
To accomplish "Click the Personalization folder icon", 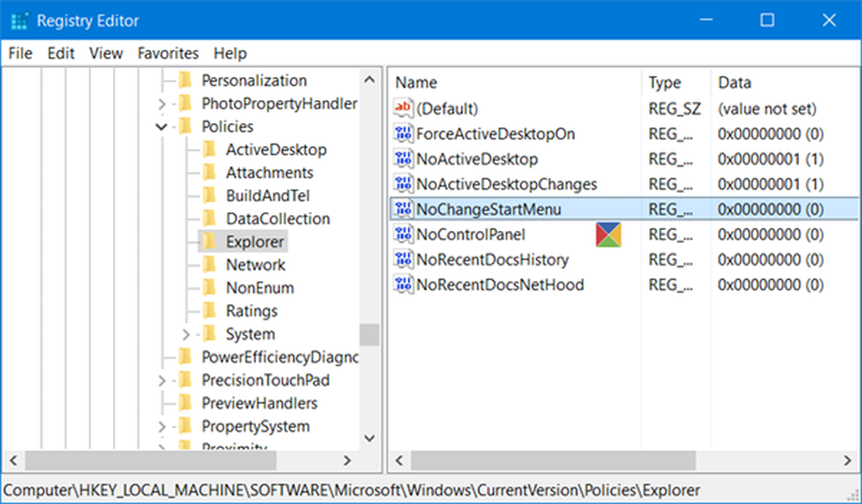I will pos(185,80).
